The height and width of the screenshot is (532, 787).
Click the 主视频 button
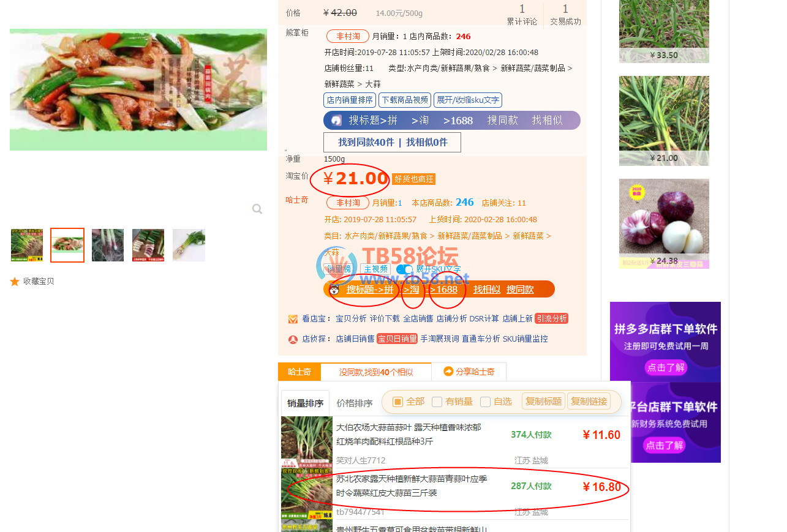pos(375,269)
